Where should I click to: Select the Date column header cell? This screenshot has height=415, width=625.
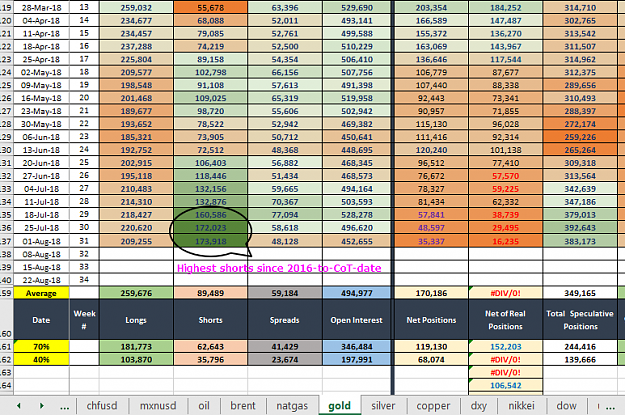coord(41,320)
